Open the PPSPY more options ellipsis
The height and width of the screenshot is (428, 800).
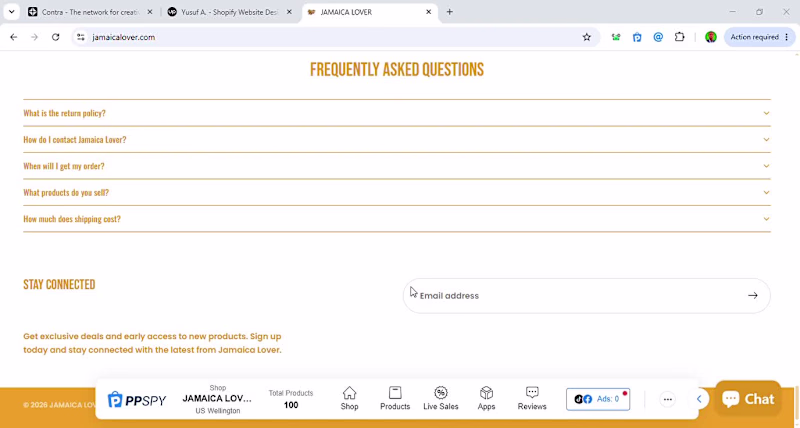pos(667,399)
